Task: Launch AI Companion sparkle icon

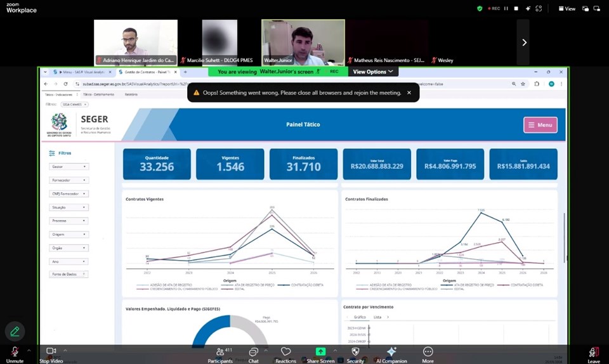Action: pyautogui.click(x=391, y=352)
